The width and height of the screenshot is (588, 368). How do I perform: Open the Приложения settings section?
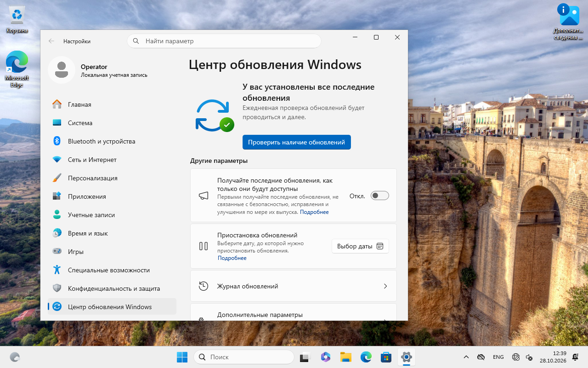click(x=112, y=196)
